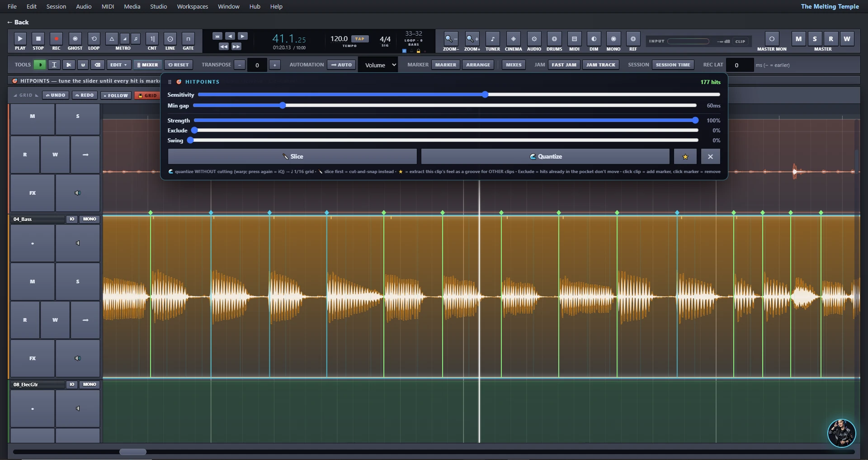Screen dimensions: 868x460
Task: Toggle the GATE icon button
Action: click(188, 39)
